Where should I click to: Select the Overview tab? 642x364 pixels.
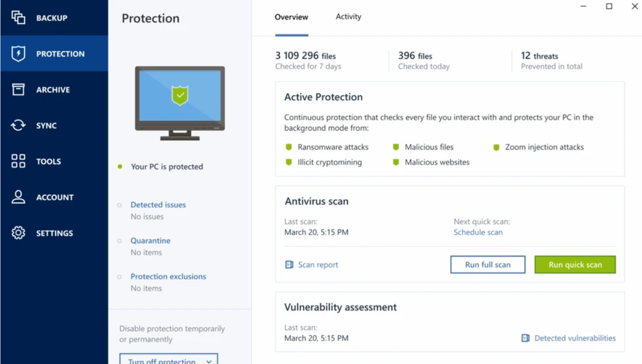point(292,17)
